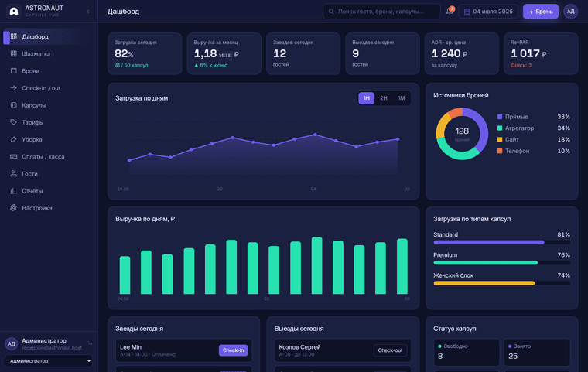
Task: Click the Standard occupancy progress bar
Action: pyautogui.click(x=502, y=242)
